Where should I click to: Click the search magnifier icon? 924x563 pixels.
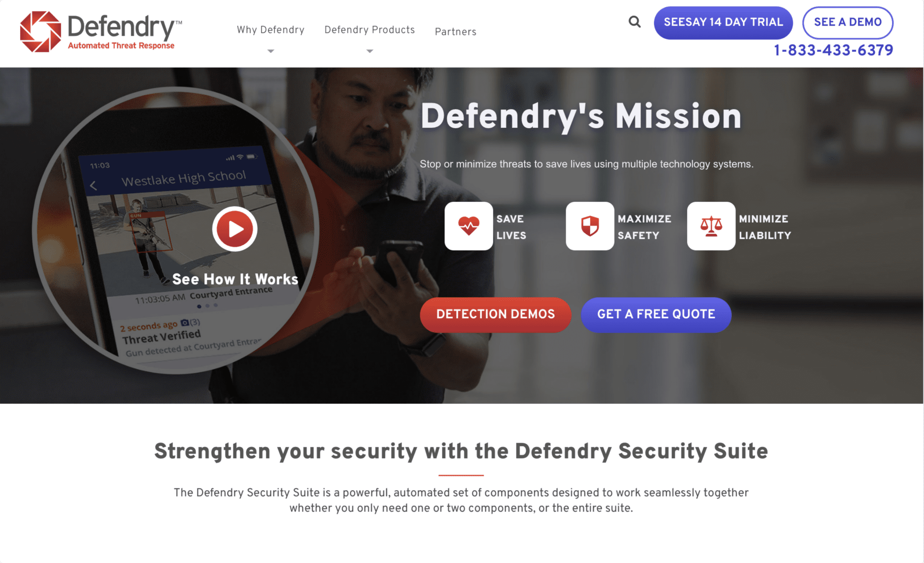pyautogui.click(x=634, y=22)
